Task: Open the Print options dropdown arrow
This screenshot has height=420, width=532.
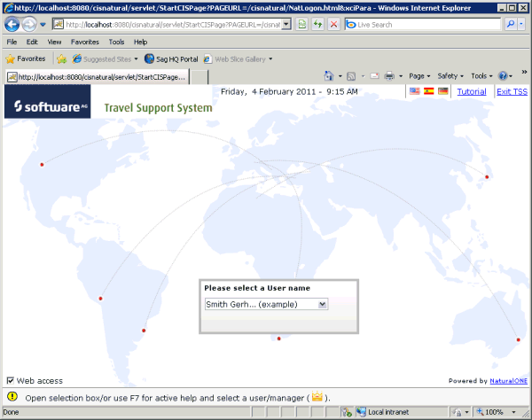Action: [x=401, y=76]
